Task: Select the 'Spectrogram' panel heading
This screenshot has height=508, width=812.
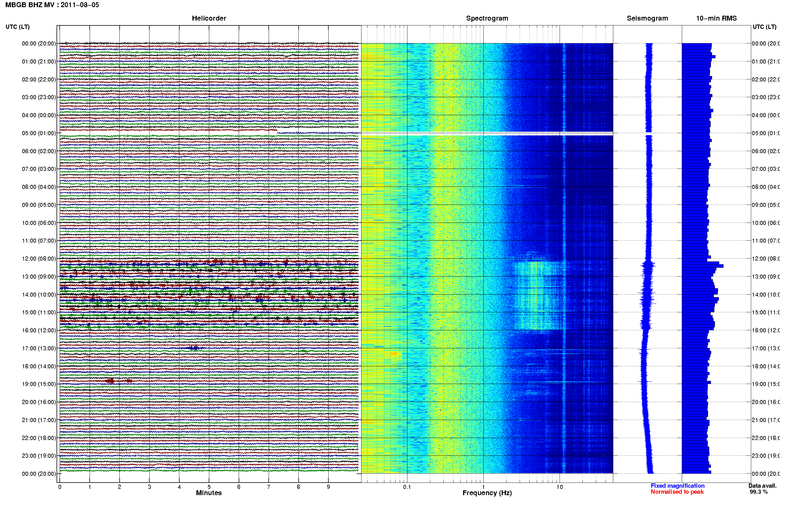Action: tap(487, 19)
